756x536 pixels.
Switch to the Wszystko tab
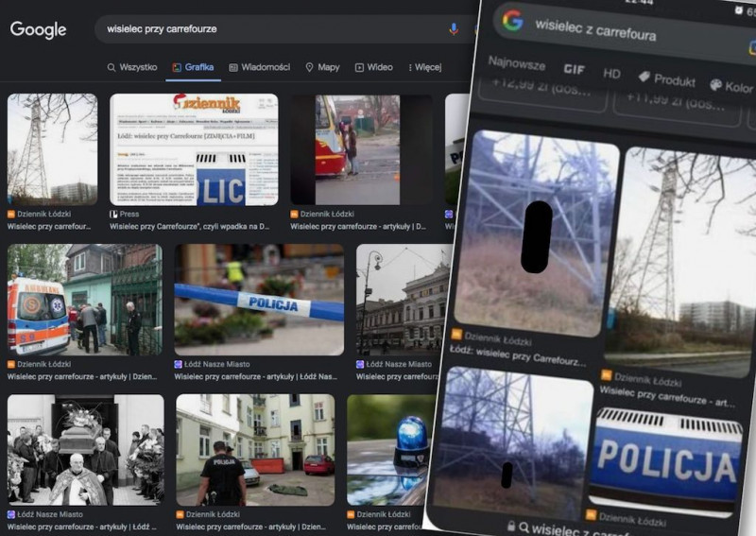coord(131,67)
